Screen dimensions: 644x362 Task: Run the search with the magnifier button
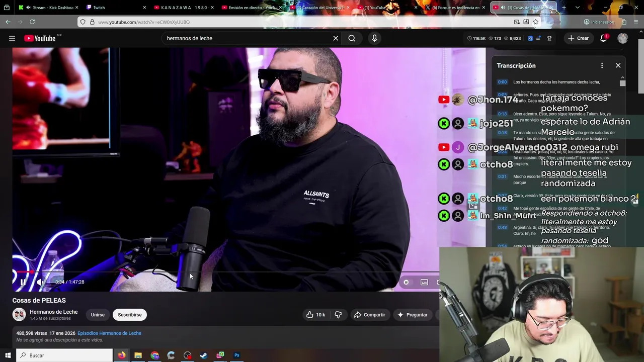(352, 38)
